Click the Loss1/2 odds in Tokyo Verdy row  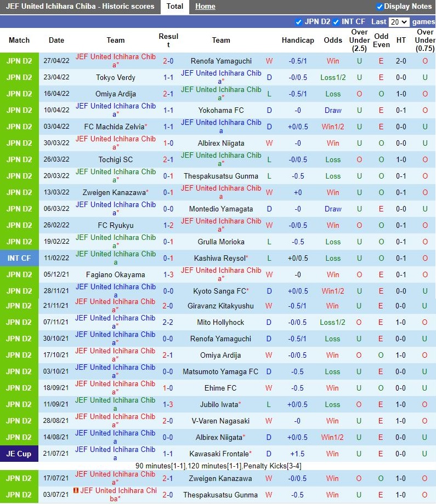coord(333,77)
